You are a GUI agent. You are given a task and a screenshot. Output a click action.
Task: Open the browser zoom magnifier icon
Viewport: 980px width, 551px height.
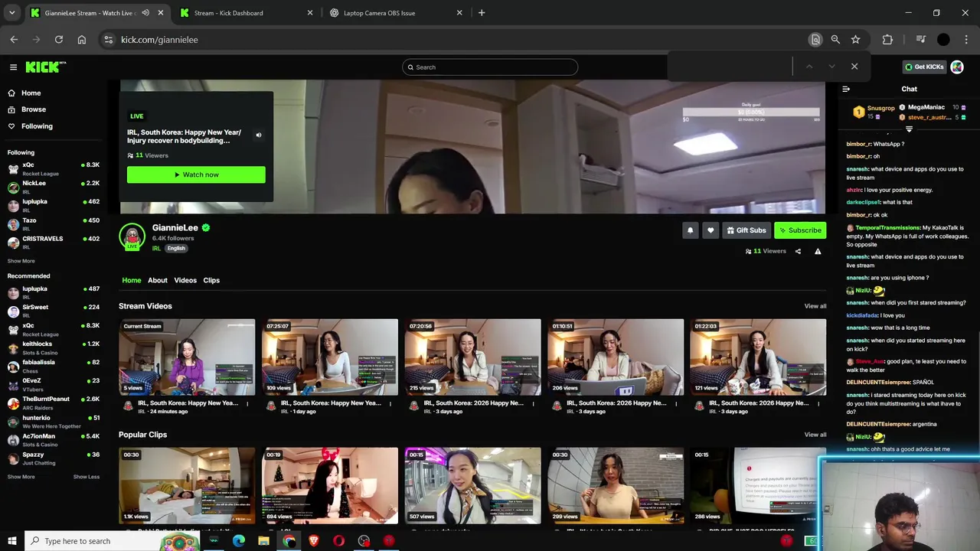click(835, 40)
